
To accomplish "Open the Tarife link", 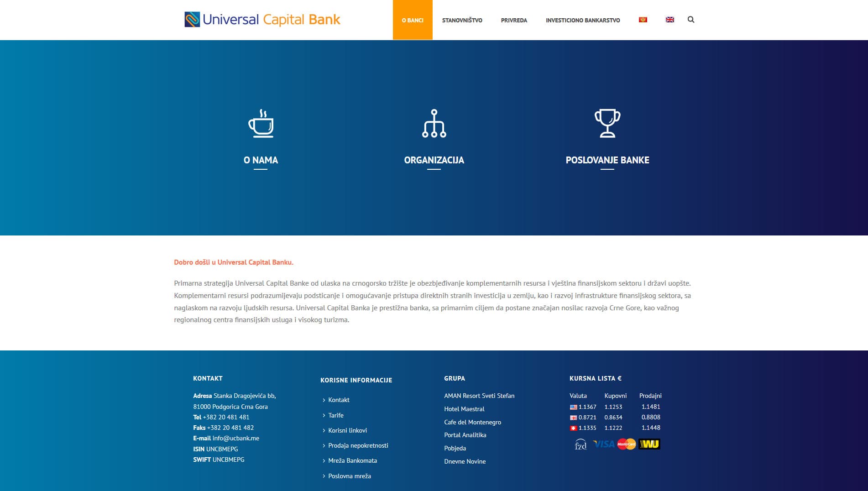I will [x=336, y=415].
